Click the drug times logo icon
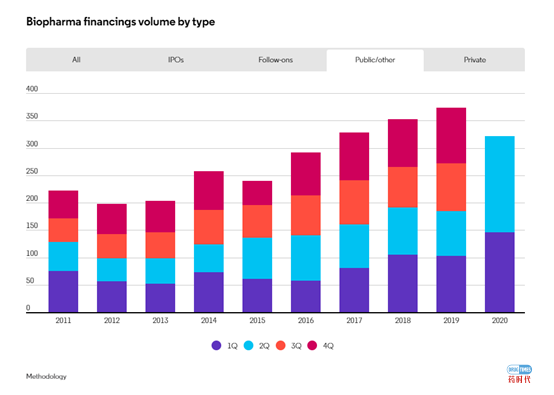 tap(519, 374)
